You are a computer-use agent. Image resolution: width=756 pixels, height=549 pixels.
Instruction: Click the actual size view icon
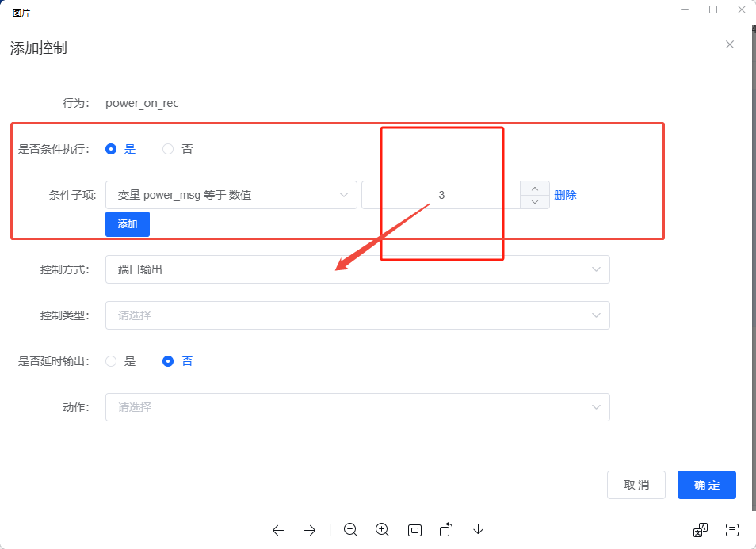(x=414, y=530)
